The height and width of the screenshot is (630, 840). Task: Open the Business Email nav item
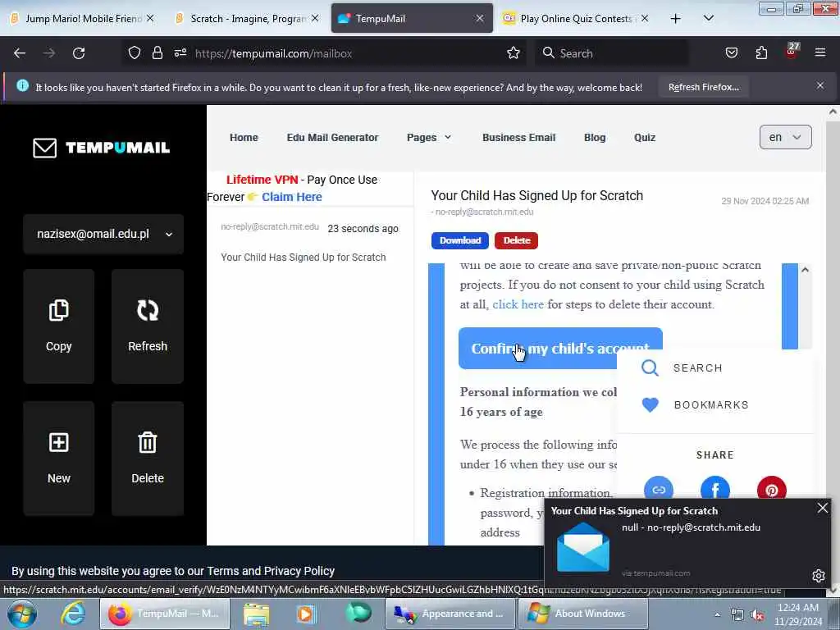(x=518, y=138)
